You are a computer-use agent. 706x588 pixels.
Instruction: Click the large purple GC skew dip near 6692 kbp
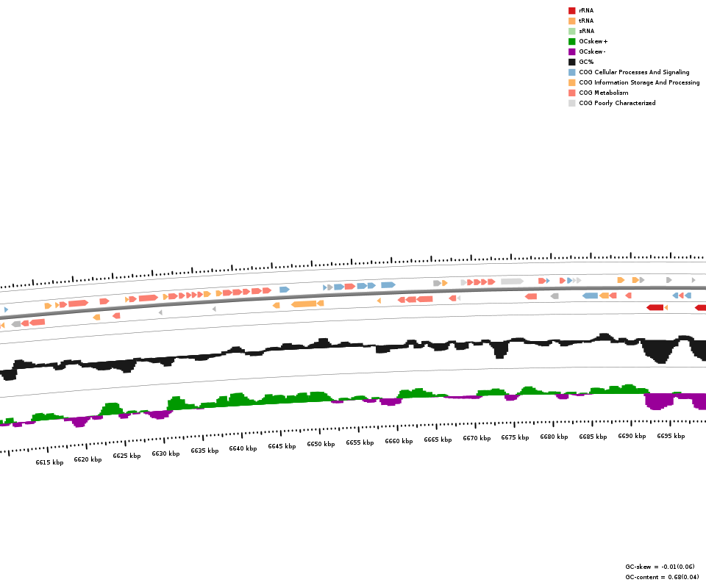pos(658,401)
